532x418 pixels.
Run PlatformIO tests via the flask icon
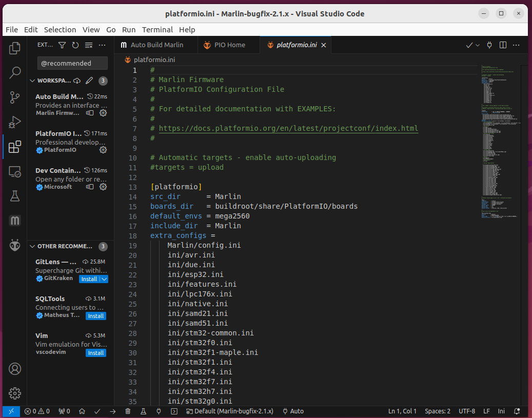click(x=142, y=411)
